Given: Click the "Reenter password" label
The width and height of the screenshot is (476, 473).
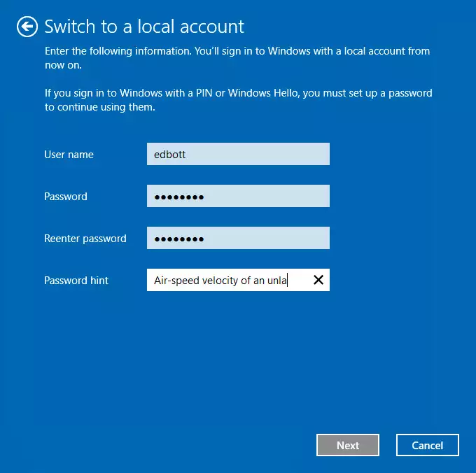Looking at the screenshot, I should coord(85,239).
